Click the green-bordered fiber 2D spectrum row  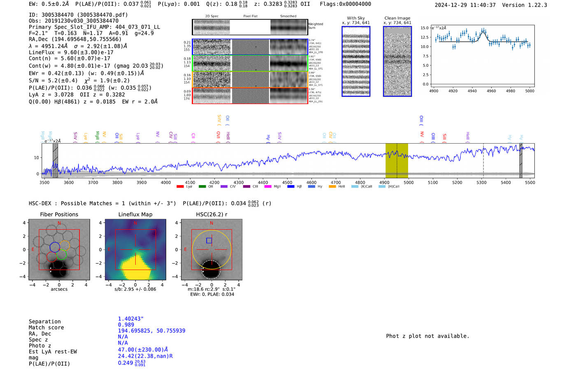[250, 63]
